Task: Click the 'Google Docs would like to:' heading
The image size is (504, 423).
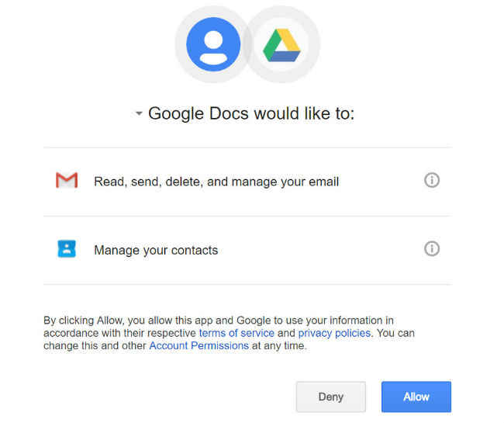Action: (251, 113)
